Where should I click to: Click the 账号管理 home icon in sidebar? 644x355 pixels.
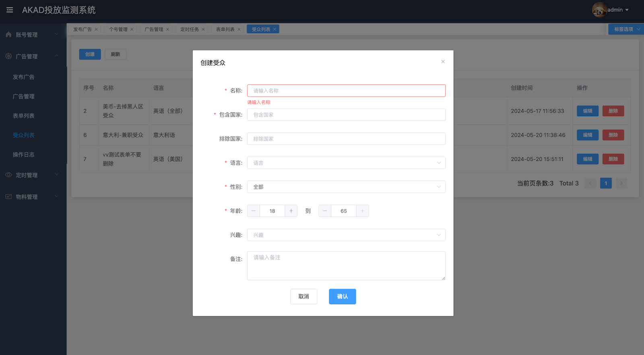coord(8,35)
